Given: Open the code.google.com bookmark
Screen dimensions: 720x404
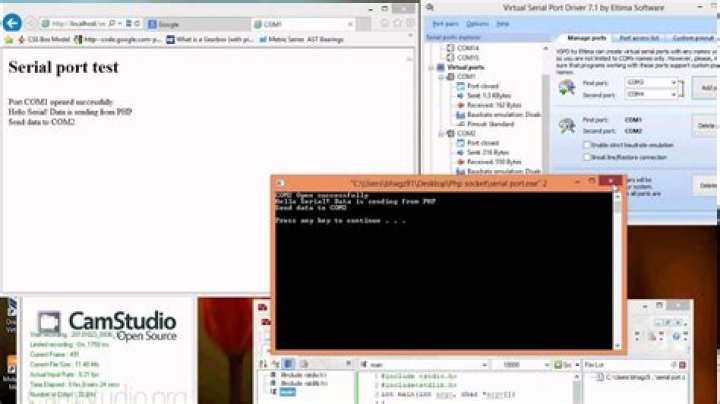Looking at the screenshot, I should coord(118,39).
